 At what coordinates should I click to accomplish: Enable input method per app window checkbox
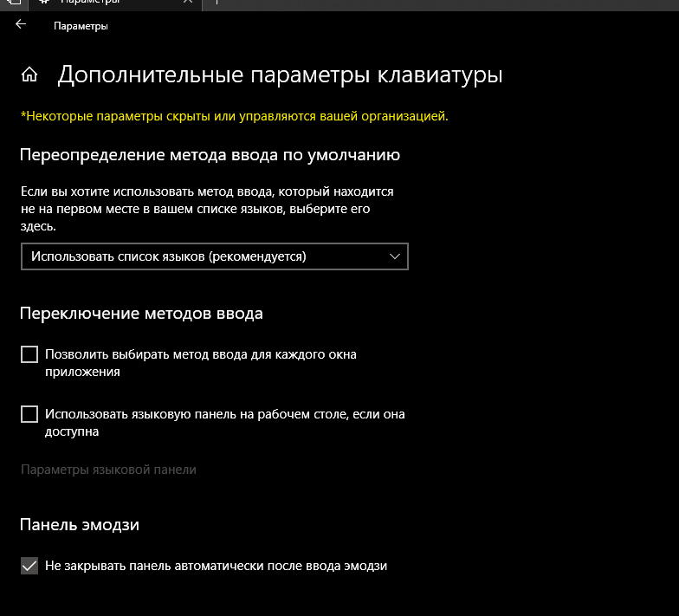(29, 354)
